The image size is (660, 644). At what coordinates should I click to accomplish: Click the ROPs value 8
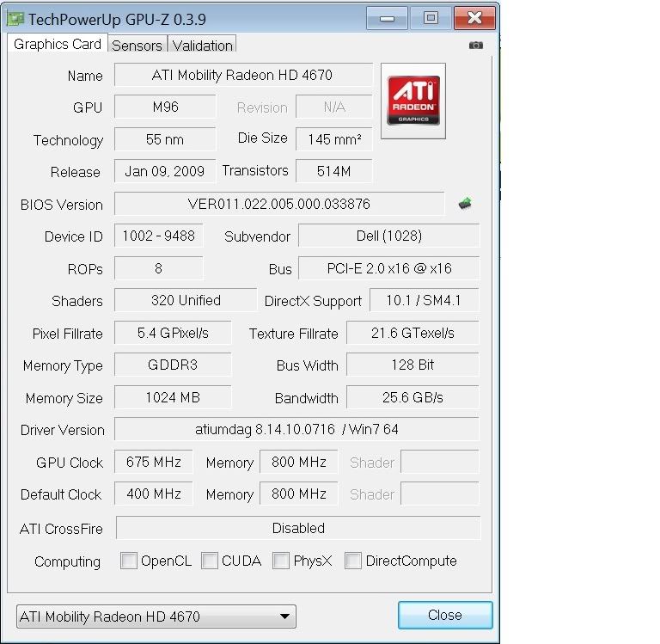159,268
